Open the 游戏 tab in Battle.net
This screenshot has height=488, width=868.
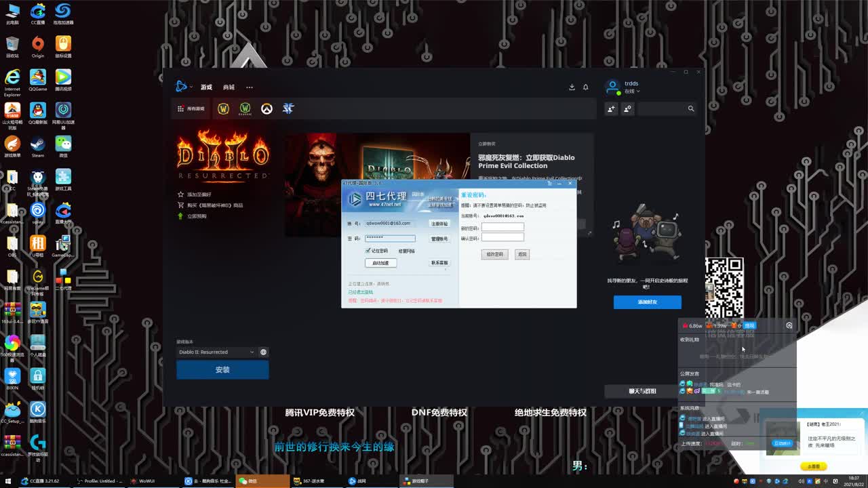click(206, 87)
